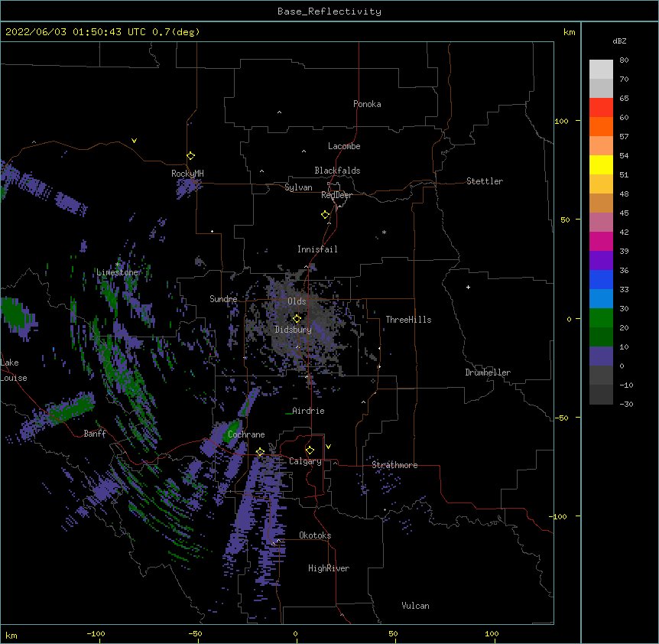Select the Cochrane label
659x644 pixels.
pos(246,434)
